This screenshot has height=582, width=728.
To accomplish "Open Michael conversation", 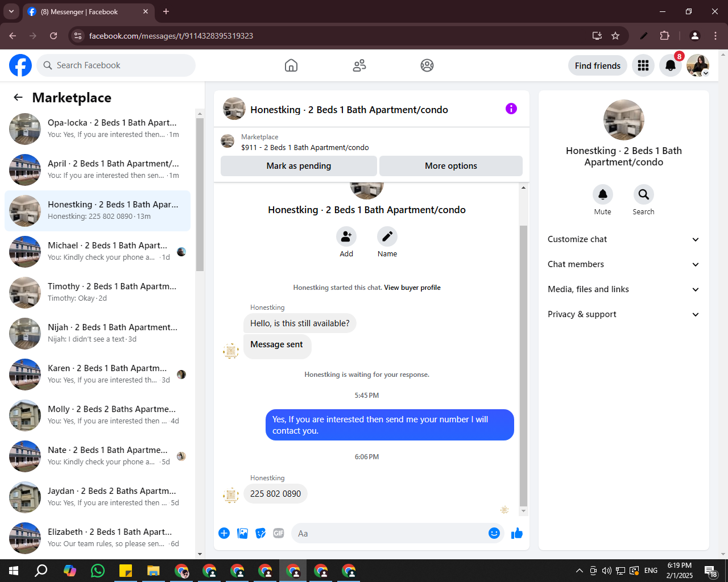I will click(98, 252).
